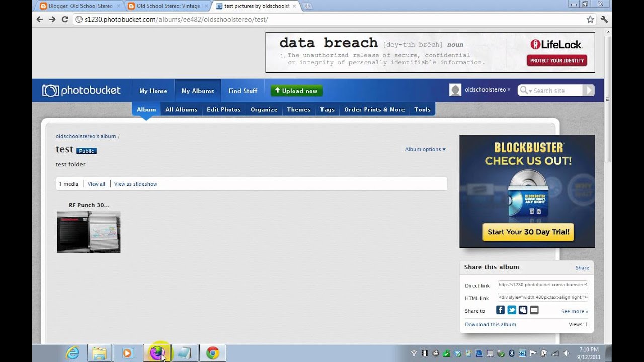This screenshot has width=644, height=362.
Task: Click the View as slideshow link
Action: (x=136, y=184)
